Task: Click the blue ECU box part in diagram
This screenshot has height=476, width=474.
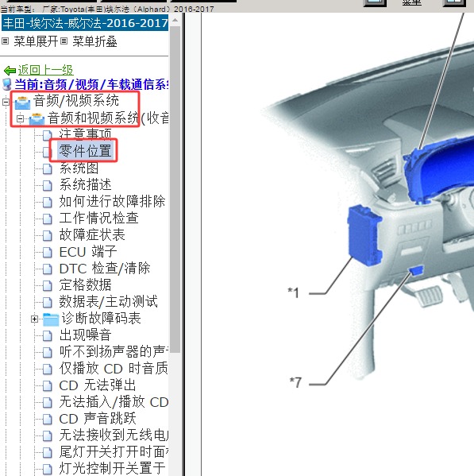Action: tap(364, 235)
